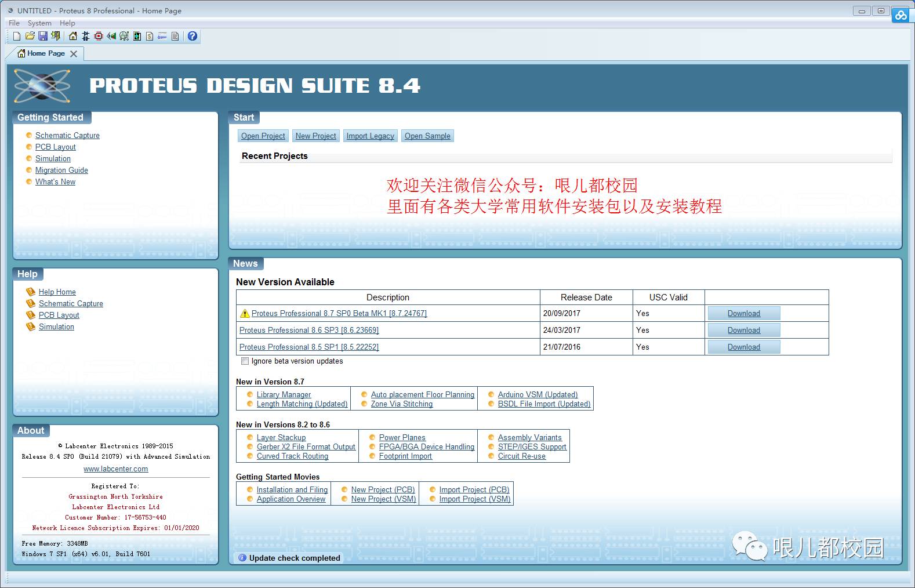Click the cloud icon in title bar
915x588 pixels.
tap(901, 15)
